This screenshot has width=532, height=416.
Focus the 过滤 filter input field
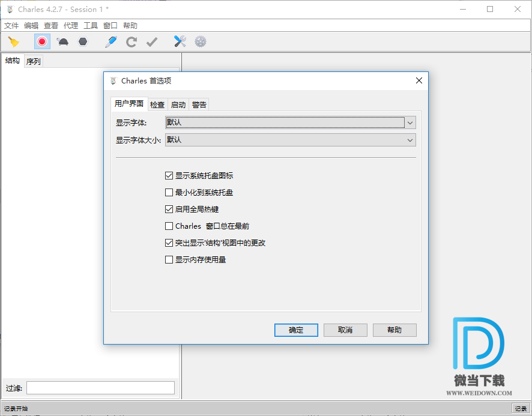point(100,388)
